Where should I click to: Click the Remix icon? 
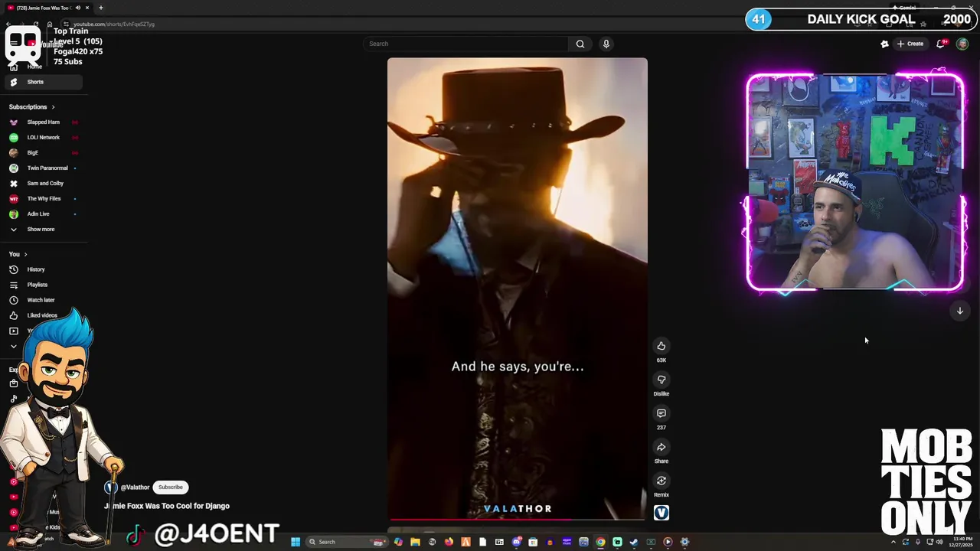(661, 481)
